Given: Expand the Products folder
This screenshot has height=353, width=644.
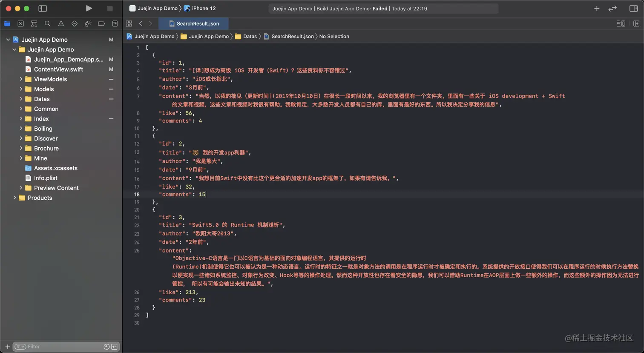Looking at the screenshot, I should (x=14, y=198).
